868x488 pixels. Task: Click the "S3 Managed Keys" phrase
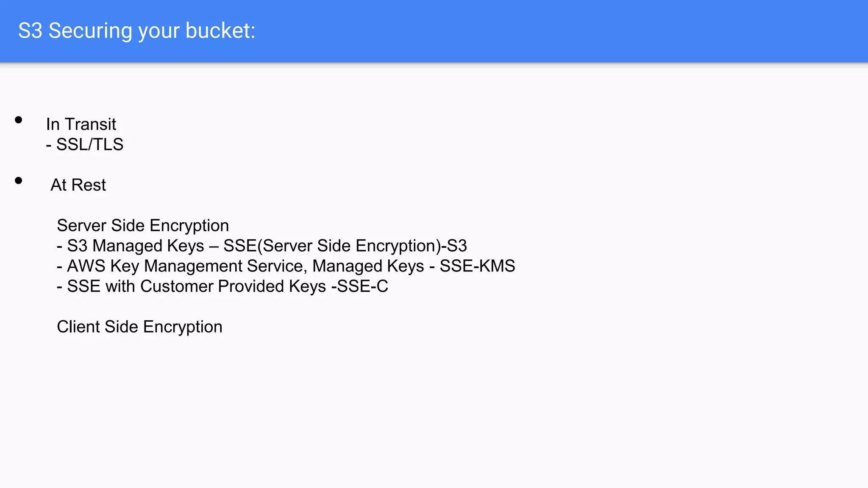click(136, 246)
